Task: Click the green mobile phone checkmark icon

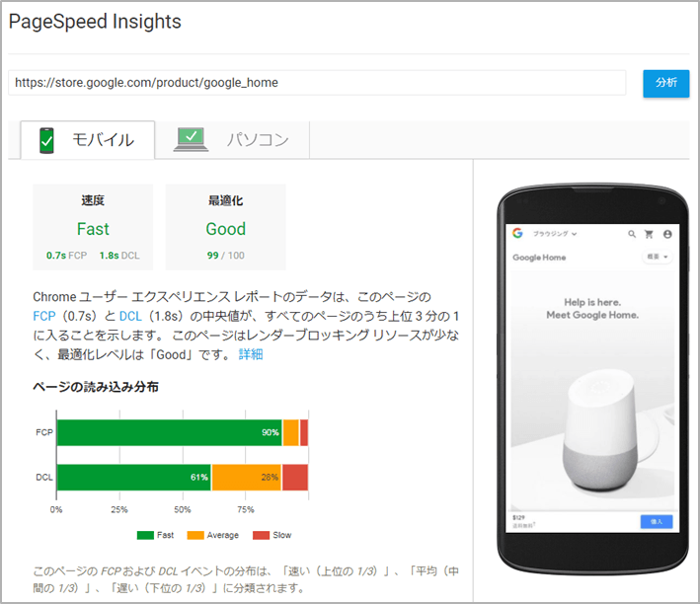Action: point(47,139)
